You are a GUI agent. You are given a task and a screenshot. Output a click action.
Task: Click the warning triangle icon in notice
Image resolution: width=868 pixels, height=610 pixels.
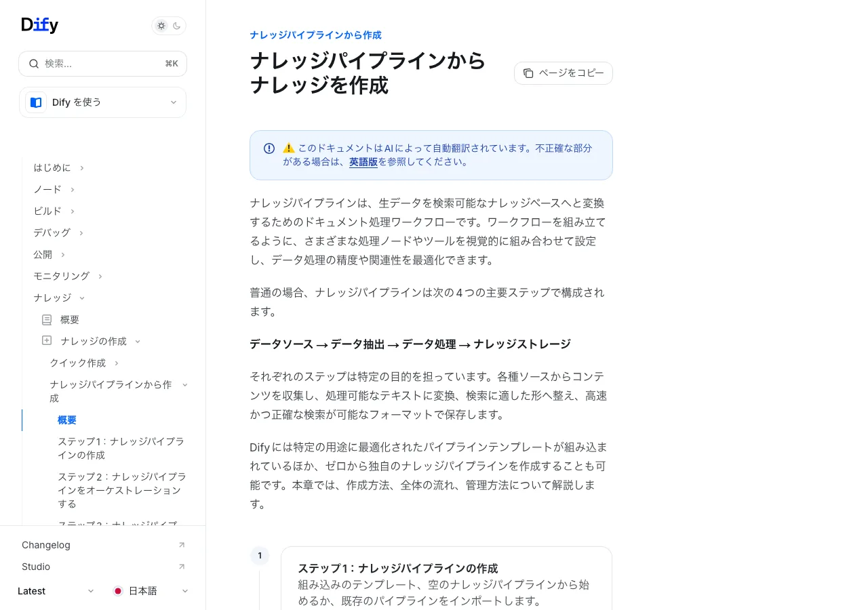(289, 148)
